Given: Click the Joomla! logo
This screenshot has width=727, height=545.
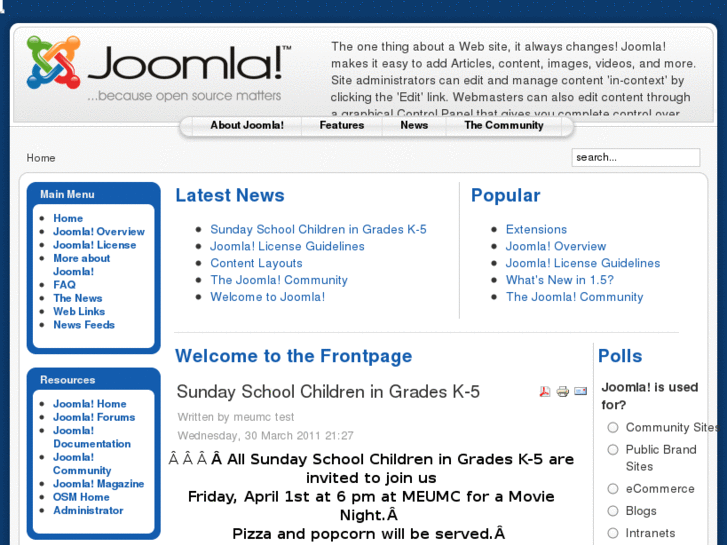Looking at the screenshot, I should (x=159, y=67).
